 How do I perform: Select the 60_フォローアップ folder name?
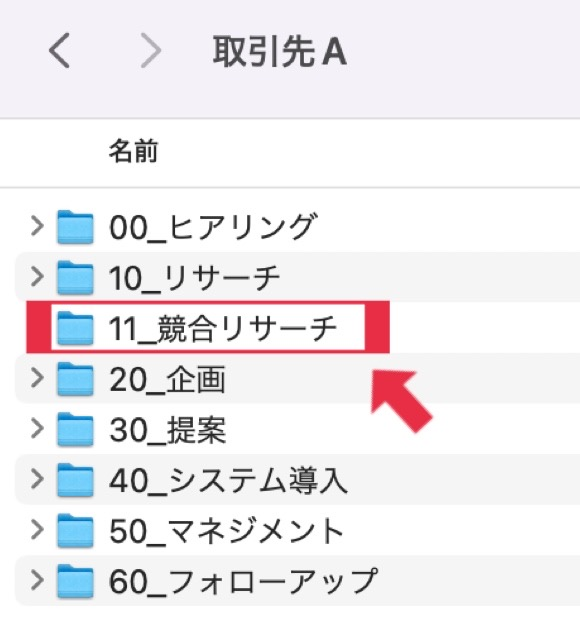point(243,582)
